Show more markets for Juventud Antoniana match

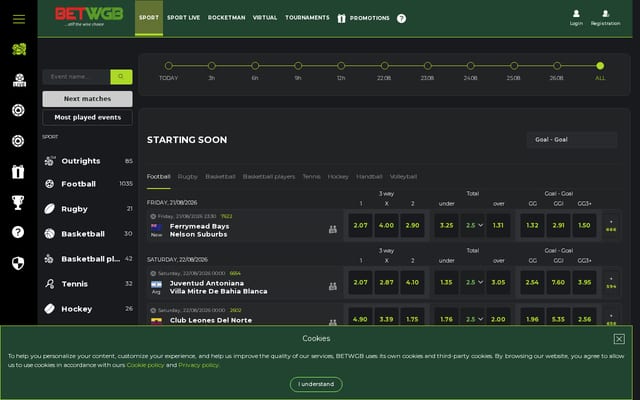(611, 283)
